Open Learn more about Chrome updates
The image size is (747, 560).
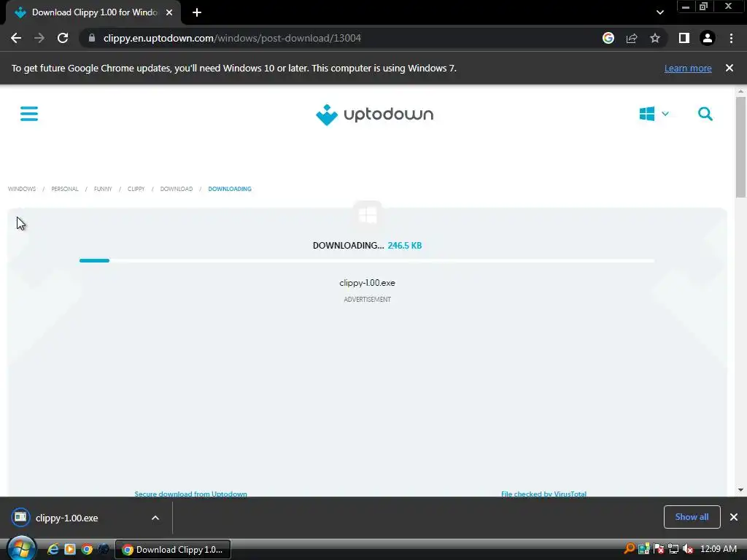coord(688,68)
